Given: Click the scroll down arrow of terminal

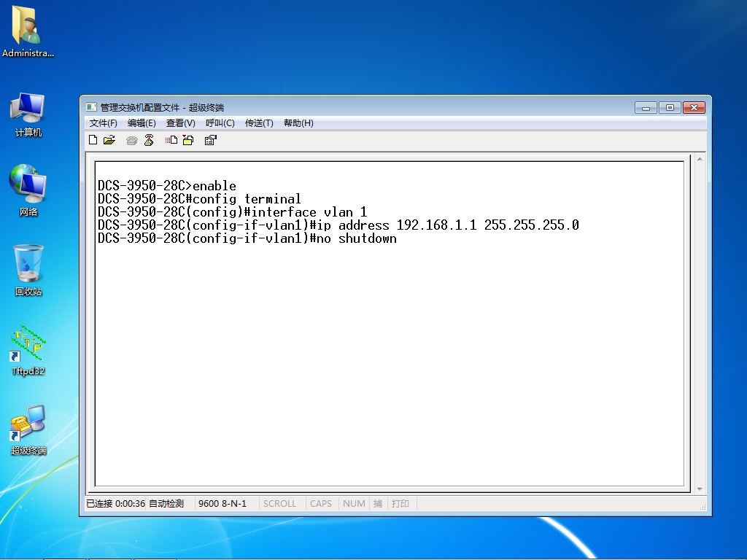Looking at the screenshot, I should point(700,489).
